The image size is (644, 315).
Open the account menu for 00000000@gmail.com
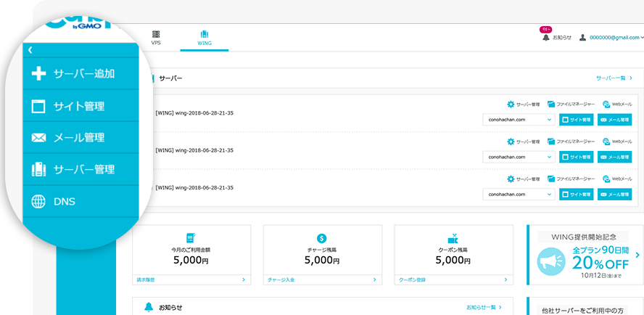pos(611,38)
